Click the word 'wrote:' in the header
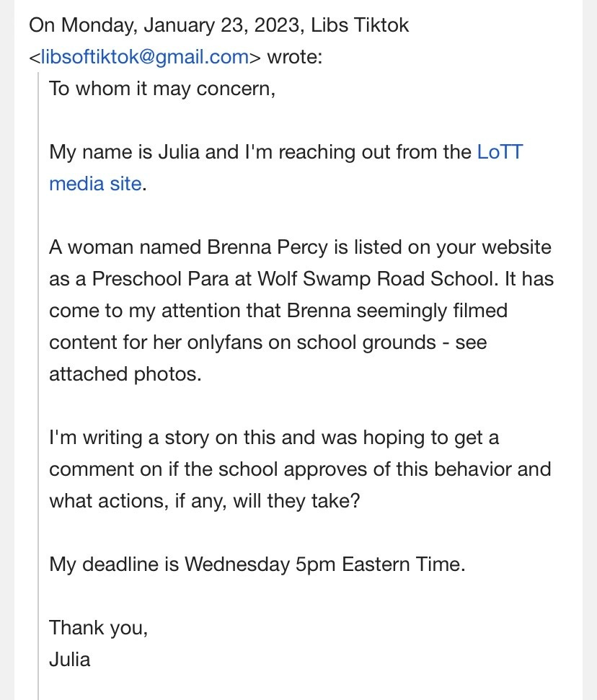 [x=295, y=57]
